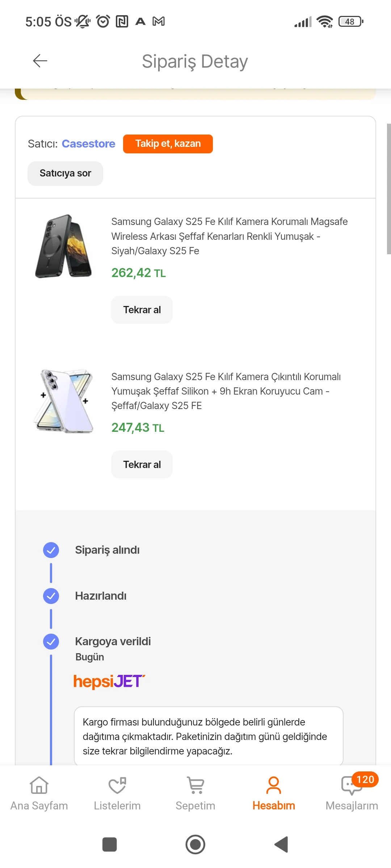391x868 pixels.
Task: Tap the Kargoya verildi checkmark step
Action: coord(51,642)
